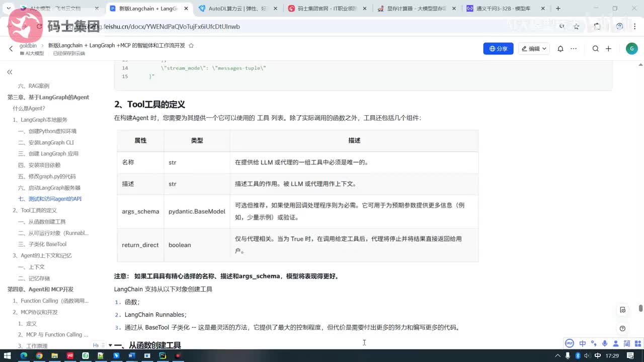644x362 pixels.
Task: Jump to 五、修改graph.py的代码 in the outline
Action: (x=47, y=176)
